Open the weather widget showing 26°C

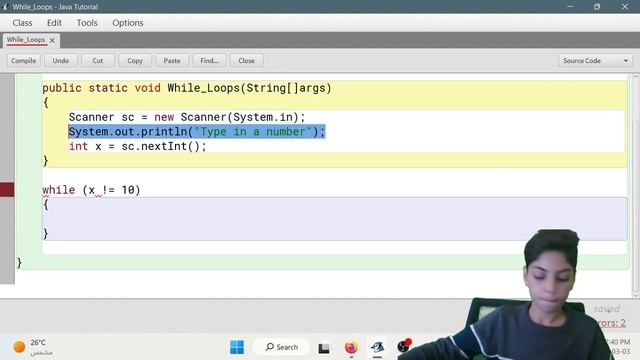pos(33,347)
